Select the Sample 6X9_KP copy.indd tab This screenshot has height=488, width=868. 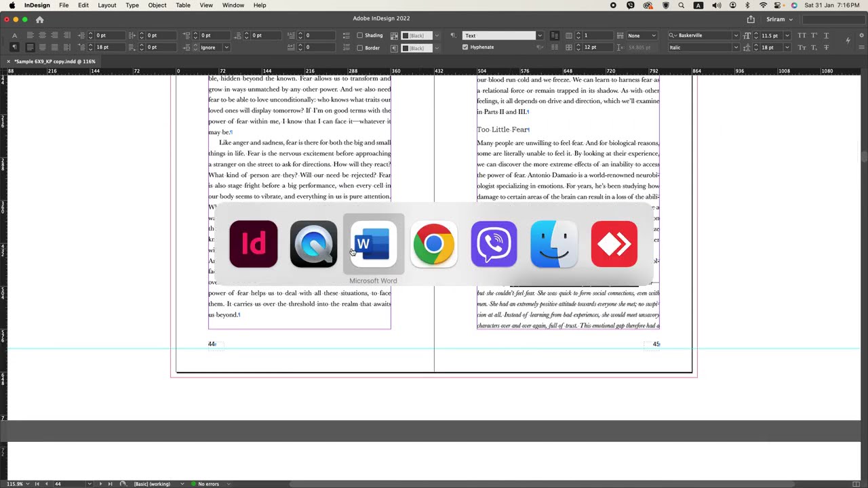click(54, 62)
